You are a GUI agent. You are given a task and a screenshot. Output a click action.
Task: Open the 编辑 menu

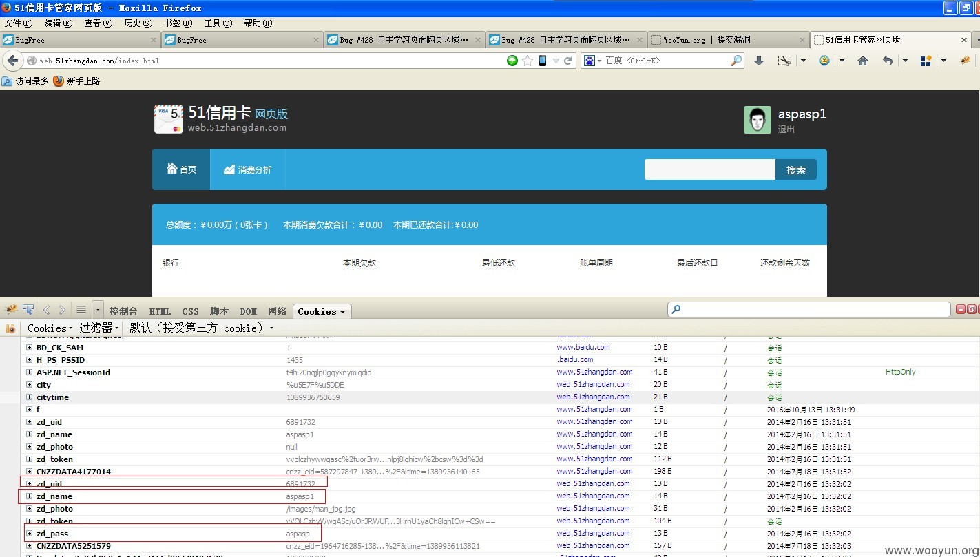[59, 23]
